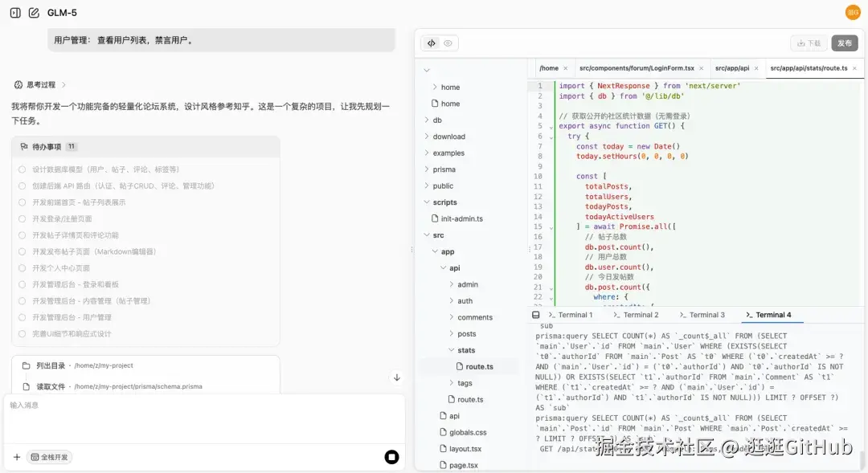Start a new chat with the edit icon
Screen dimensions: 868x473
click(34, 13)
